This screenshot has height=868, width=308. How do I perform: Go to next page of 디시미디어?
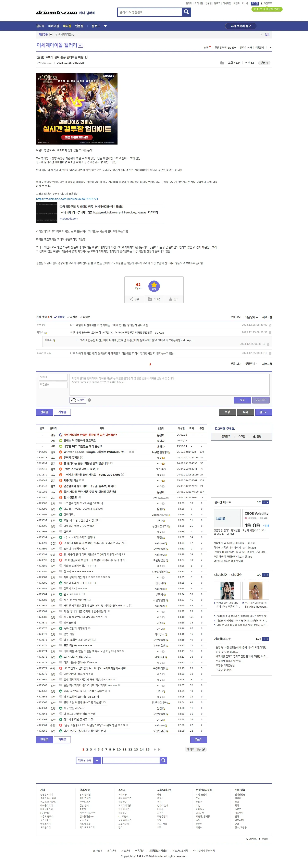pyautogui.click(x=268, y=575)
